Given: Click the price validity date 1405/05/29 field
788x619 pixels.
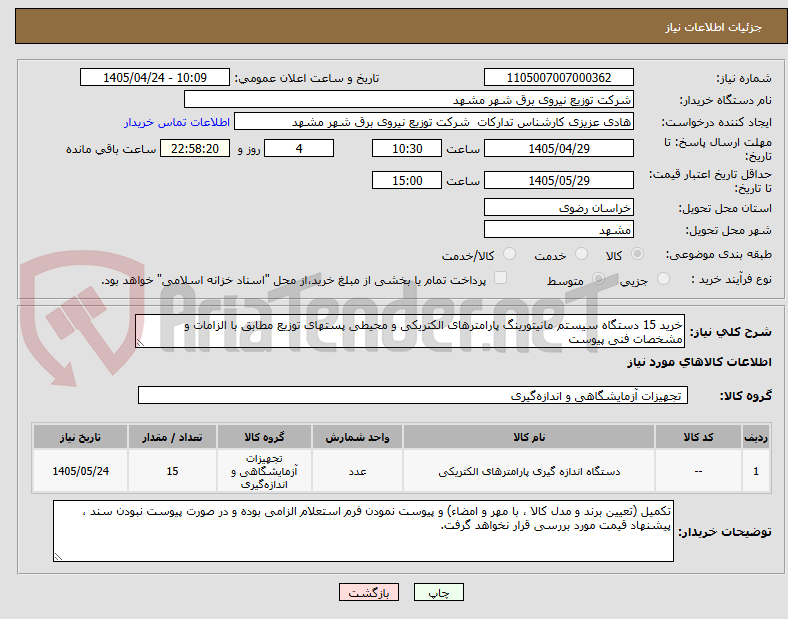Looking at the screenshot, I should 558,180.
